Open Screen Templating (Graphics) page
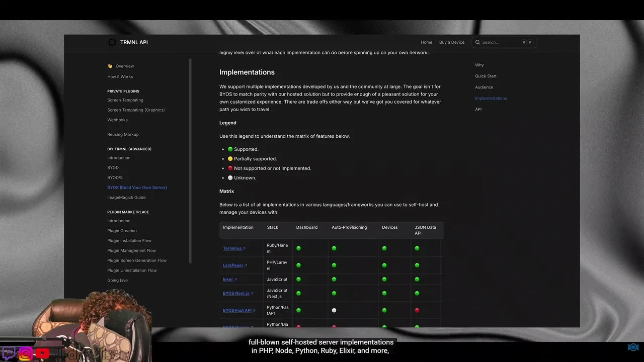 (x=136, y=110)
